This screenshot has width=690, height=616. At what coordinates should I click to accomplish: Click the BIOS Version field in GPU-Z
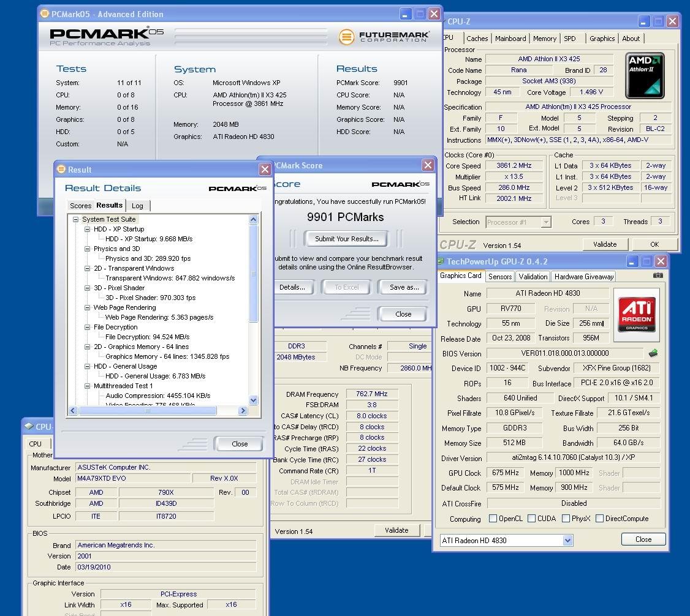(564, 353)
